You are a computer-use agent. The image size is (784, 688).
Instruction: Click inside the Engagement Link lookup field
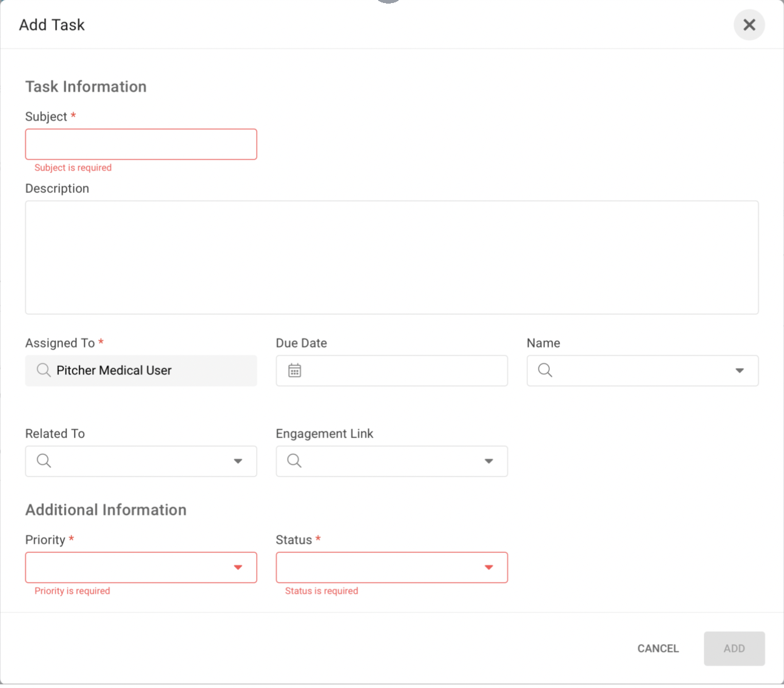tap(388, 461)
